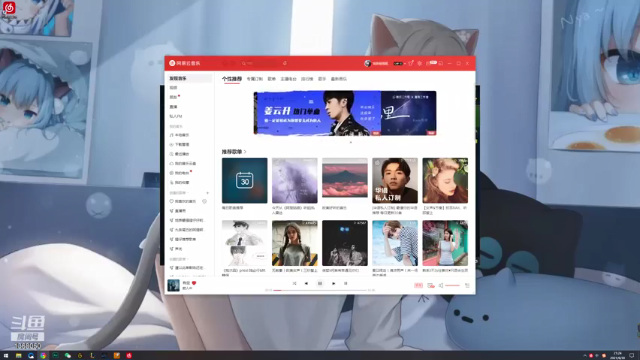Skip to the previous track
The width and height of the screenshot is (640, 360).
pyautogui.click(x=306, y=283)
